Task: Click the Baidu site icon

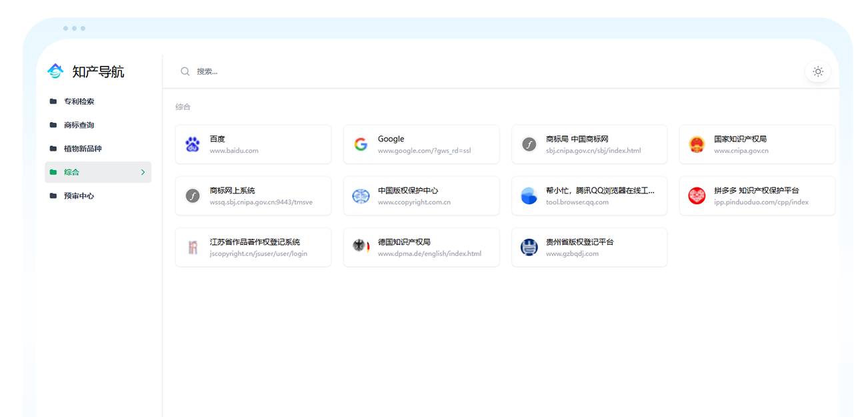Action: (193, 143)
